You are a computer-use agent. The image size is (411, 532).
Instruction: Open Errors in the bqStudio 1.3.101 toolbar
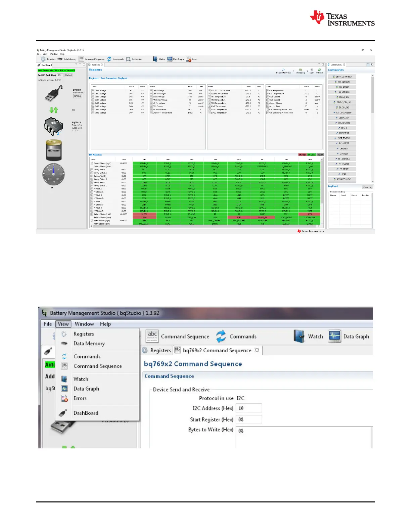[192, 59]
